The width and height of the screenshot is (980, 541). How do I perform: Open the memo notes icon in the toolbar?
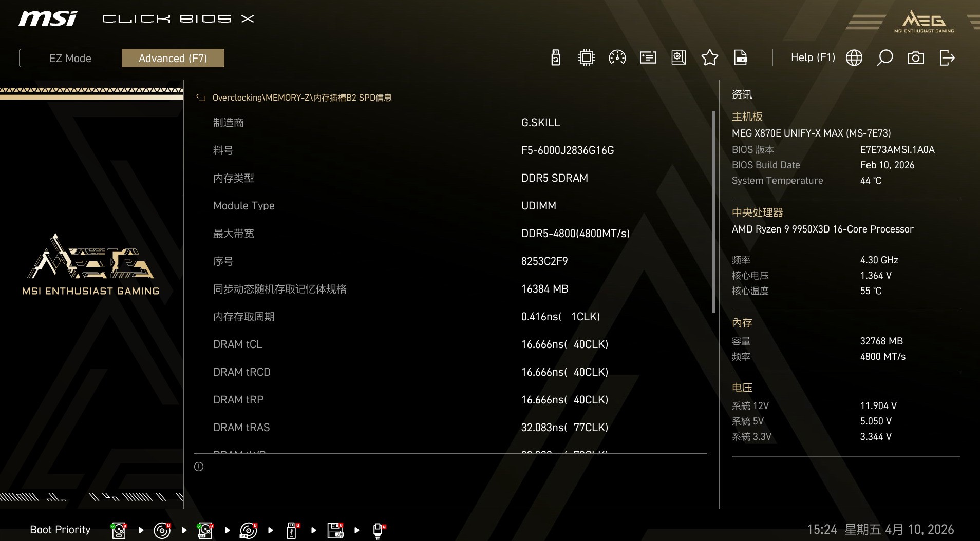pos(648,57)
